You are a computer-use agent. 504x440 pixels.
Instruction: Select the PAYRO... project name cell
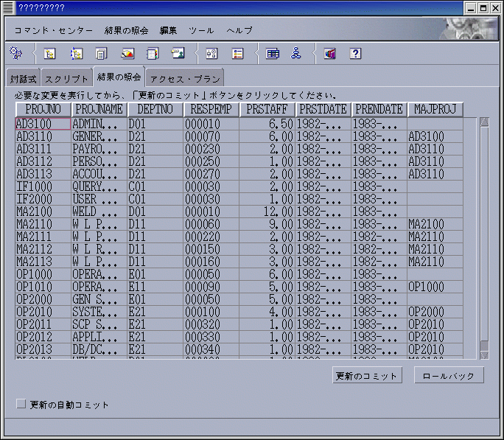pyautogui.click(x=99, y=149)
